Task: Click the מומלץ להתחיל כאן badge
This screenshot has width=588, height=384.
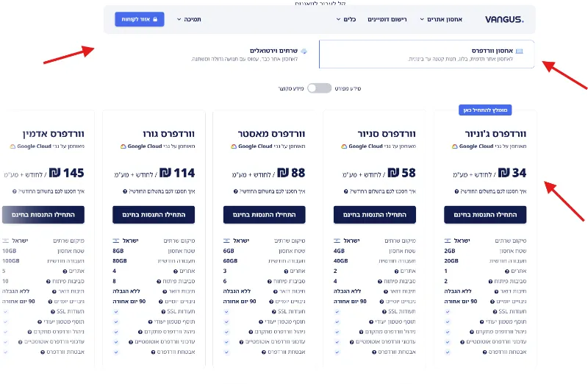Action: click(x=485, y=110)
